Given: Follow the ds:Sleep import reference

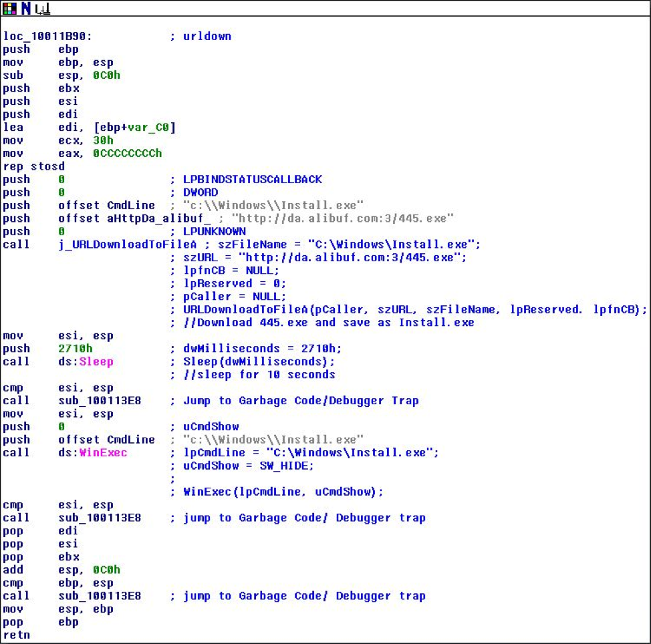Looking at the screenshot, I should (86, 362).
